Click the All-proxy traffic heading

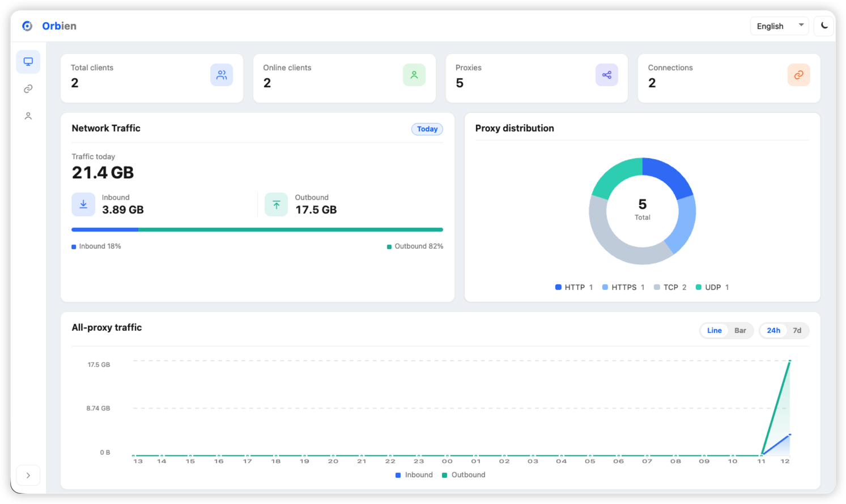107,328
